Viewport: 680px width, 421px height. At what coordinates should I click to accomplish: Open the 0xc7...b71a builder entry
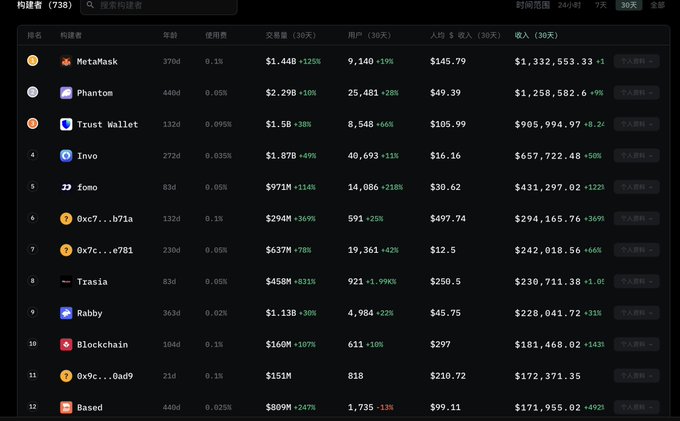click(105, 219)
